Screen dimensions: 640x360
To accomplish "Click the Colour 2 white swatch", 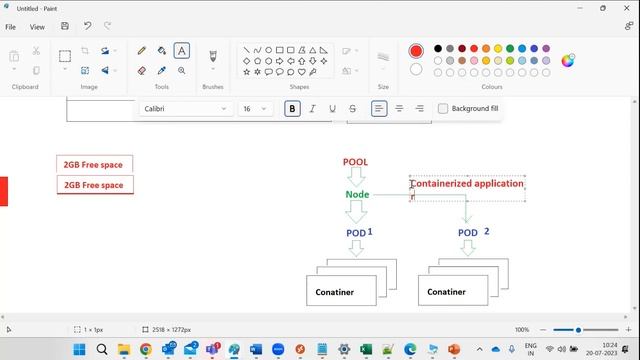I will [416, 69].
